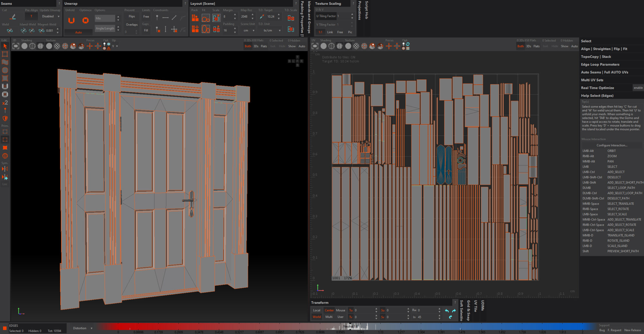
Task: Open the Scene Unit cm dropdown
Action: tap(248, 31)
